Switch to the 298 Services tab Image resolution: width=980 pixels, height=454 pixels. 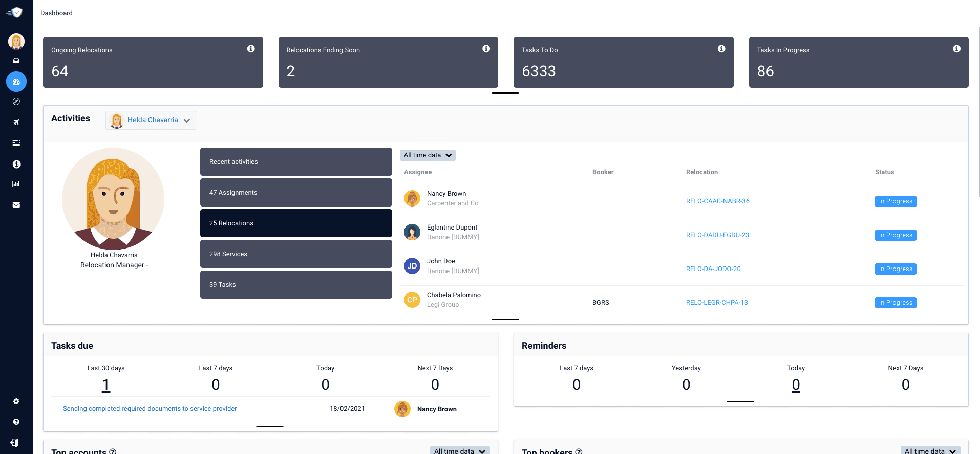pyautogui.click(x=296, y=254)
